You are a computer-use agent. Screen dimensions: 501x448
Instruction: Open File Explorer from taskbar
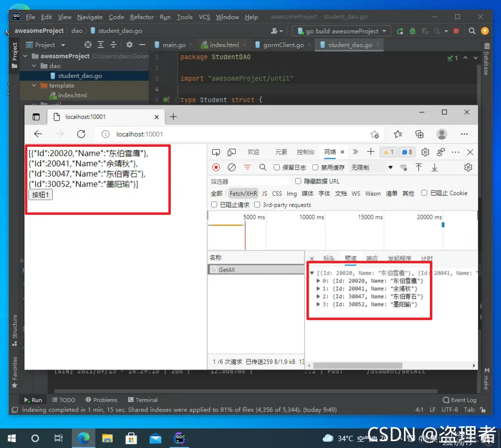[x=107, y=438]
